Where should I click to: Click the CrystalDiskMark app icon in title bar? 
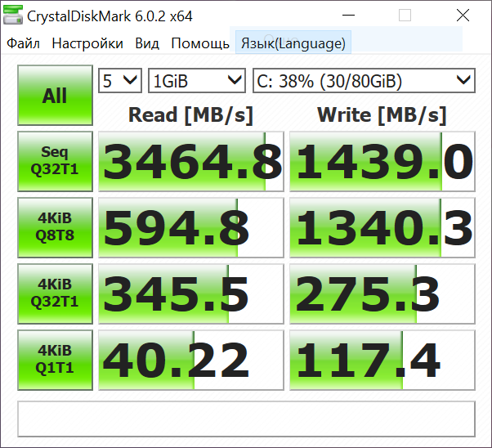(12, 15)
